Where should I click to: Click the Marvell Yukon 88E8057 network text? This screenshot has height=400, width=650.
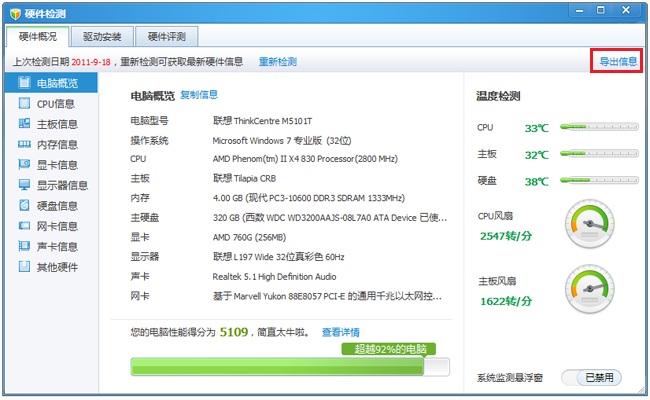point(327,296)
